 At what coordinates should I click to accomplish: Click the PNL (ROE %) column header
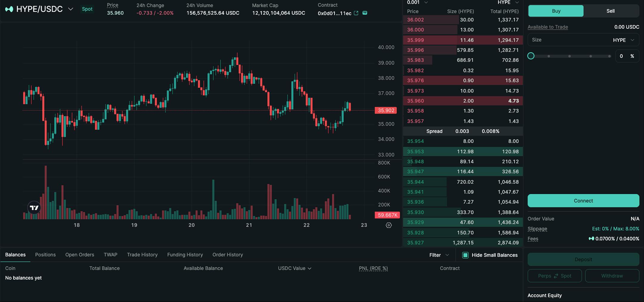[373, 268]
